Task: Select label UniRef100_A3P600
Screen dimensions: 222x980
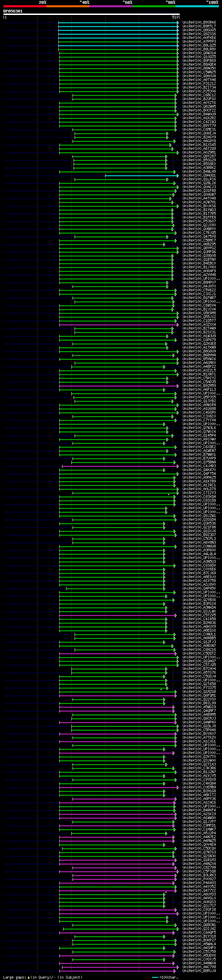Action: (199, 550)
